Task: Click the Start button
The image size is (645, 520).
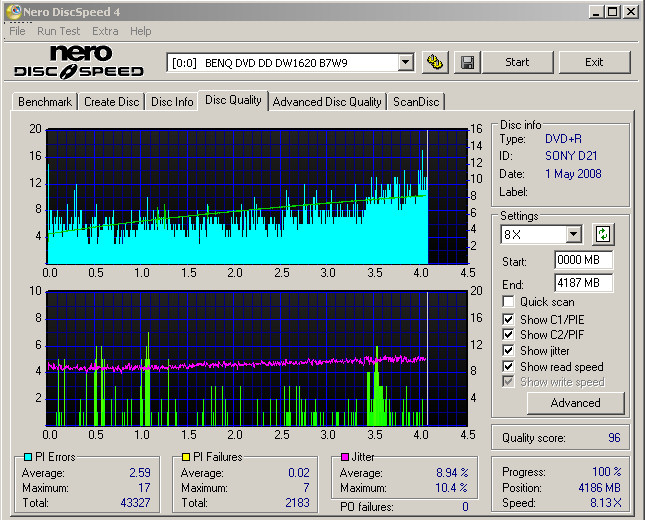Action: [x=517, y=62]
